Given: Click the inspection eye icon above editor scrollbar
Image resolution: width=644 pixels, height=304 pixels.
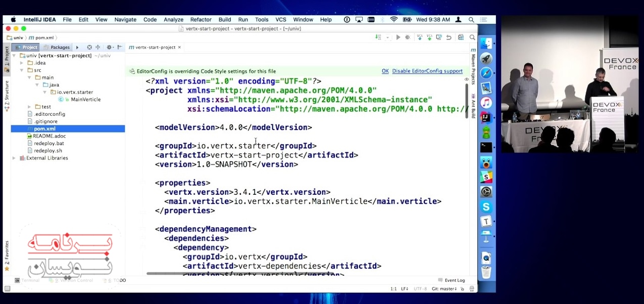Looking at the screenshot, I should (x=467, y=79).
